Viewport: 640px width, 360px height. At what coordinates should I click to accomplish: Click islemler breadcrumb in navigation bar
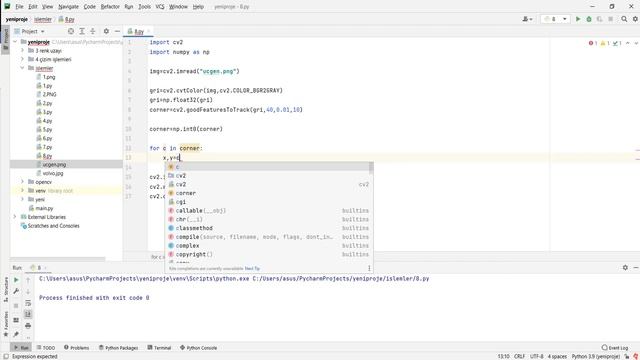43,19
